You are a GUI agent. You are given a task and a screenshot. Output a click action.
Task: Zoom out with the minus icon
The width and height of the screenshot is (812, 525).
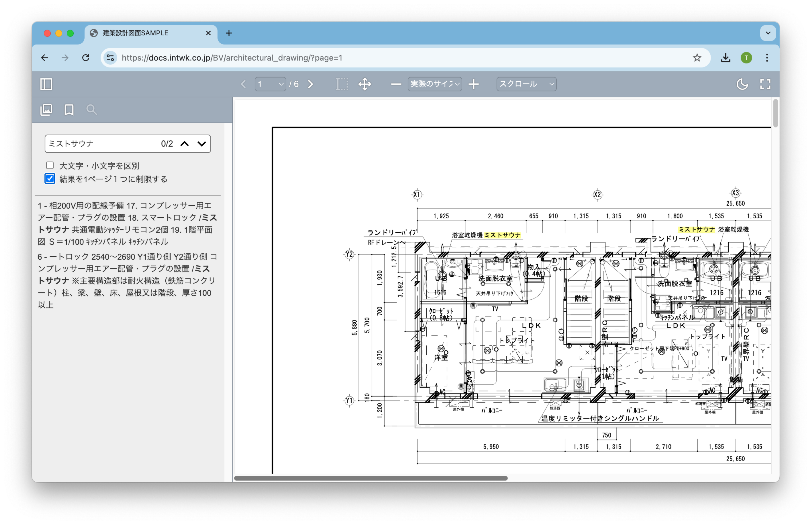coord(396,84)
